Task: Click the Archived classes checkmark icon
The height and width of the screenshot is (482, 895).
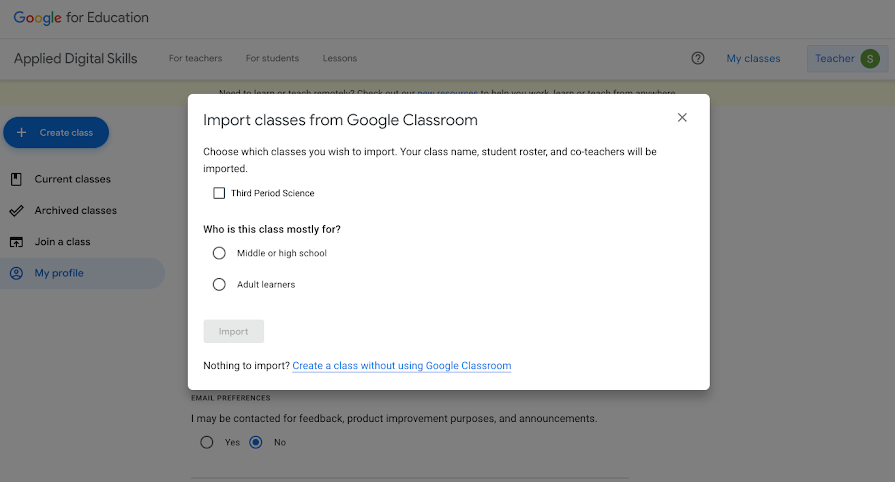Action: [x=17, y=211]
